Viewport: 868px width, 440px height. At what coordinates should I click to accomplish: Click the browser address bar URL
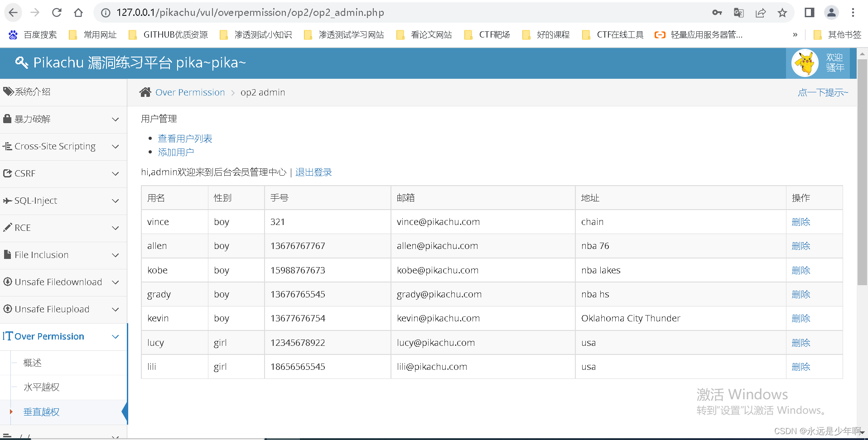[x=250, y=13]
